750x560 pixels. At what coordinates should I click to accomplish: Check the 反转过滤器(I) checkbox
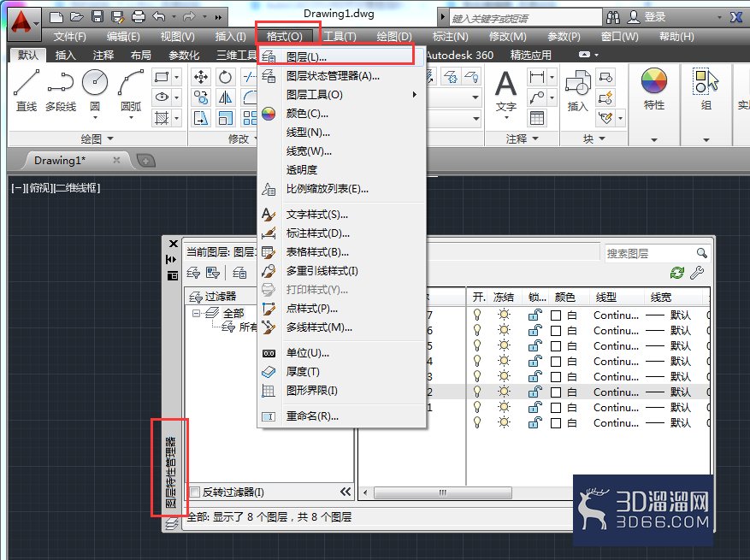click(195, 492)
